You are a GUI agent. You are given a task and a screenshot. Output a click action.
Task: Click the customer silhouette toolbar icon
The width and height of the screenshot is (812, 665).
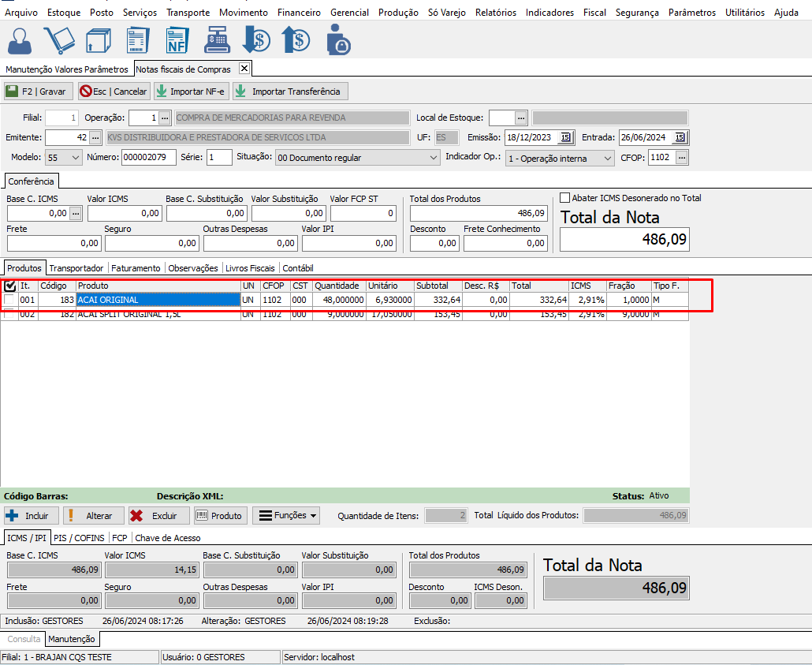[x=23, y=39]
